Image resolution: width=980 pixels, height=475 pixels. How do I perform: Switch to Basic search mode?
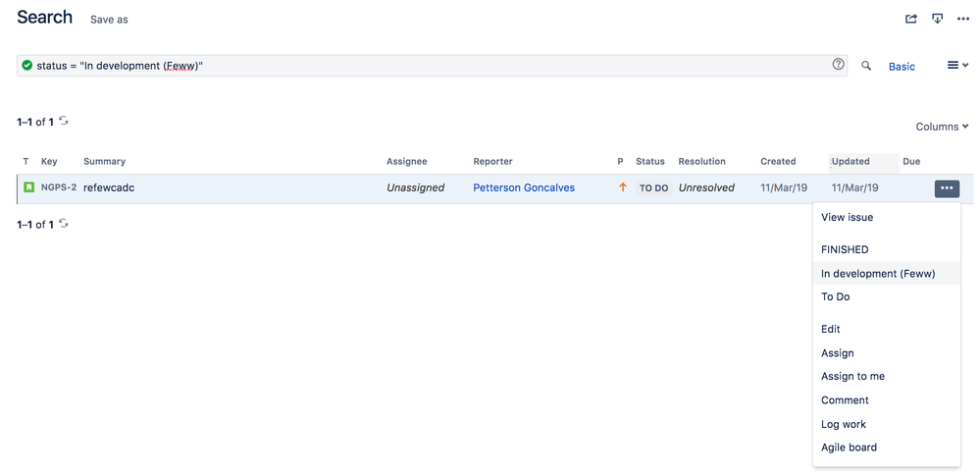(x=902, y=67)
